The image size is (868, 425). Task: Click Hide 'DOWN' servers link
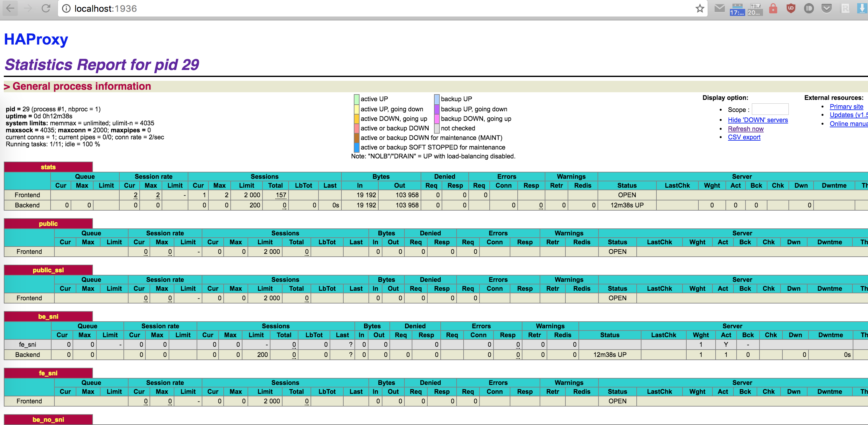758,120
